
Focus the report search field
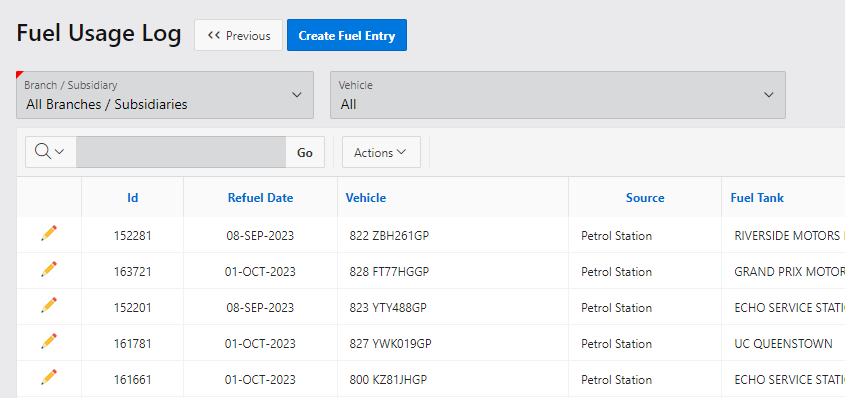click(x=181, y=152)
